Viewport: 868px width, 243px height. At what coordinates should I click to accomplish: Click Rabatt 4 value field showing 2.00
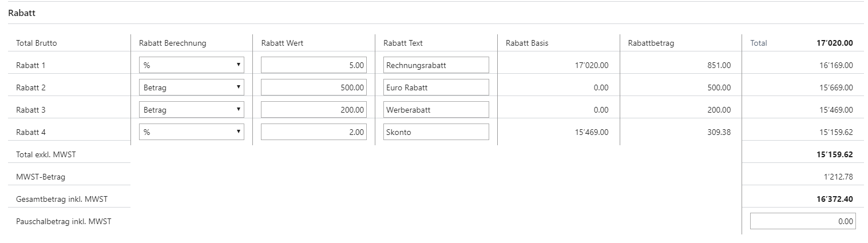[314, 132]
